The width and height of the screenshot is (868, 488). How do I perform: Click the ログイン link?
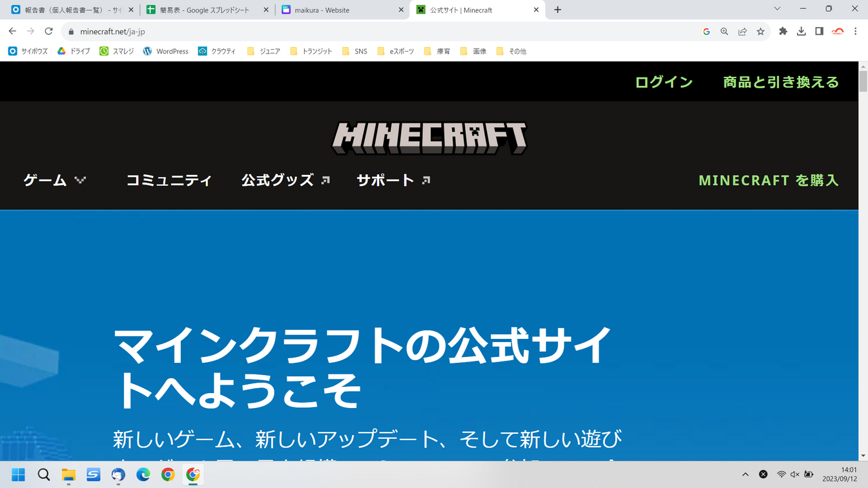click(x=663, y=82)
